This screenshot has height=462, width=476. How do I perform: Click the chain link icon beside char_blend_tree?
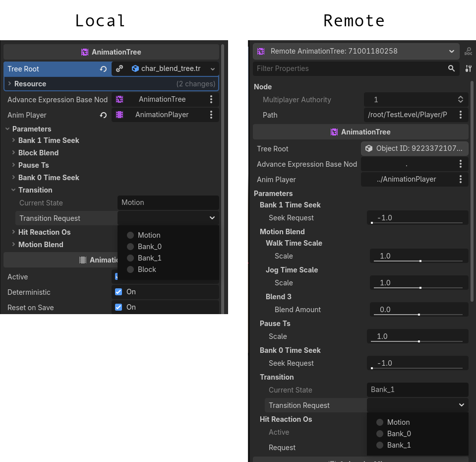coord(119,69)
